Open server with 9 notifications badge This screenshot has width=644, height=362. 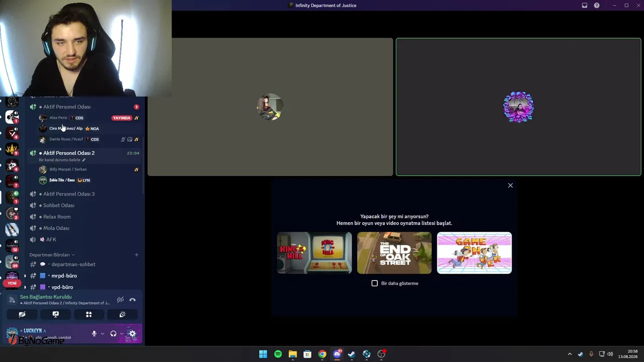pos(12,149)
